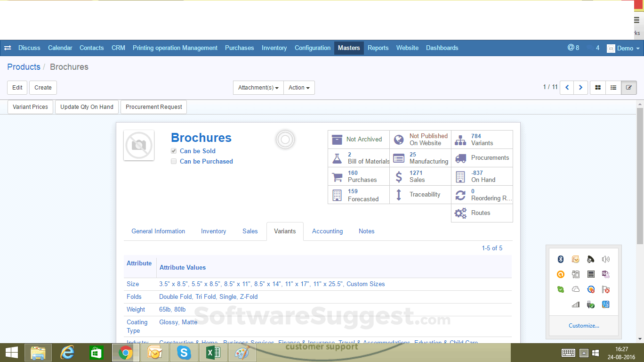
Task: Click the Bill of Materials beaker icon
Action: [337, 158]
